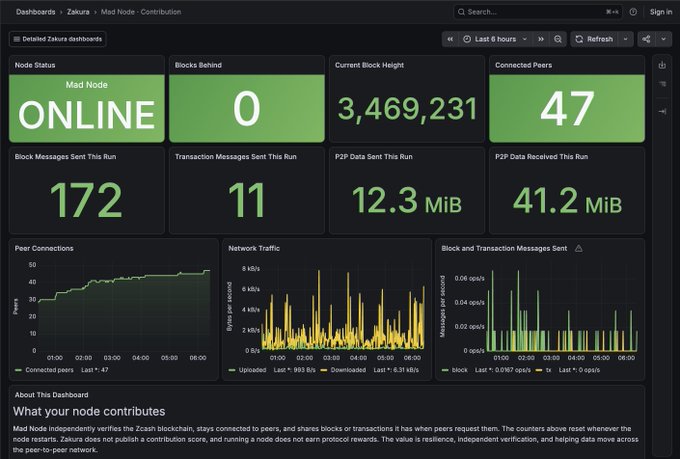This screenshot has height=459, width=680.
Task: Open Detailed Zakura dashboards links menu
Action: point(58,39)
